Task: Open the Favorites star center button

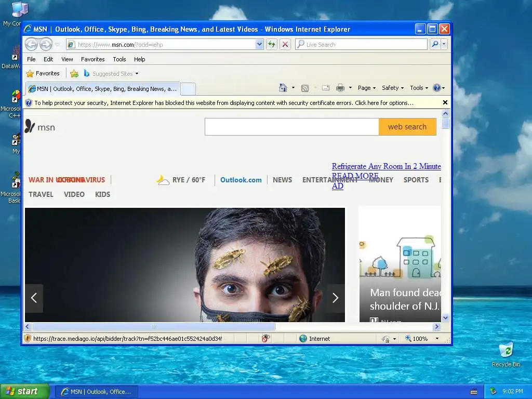Action: 43,73
